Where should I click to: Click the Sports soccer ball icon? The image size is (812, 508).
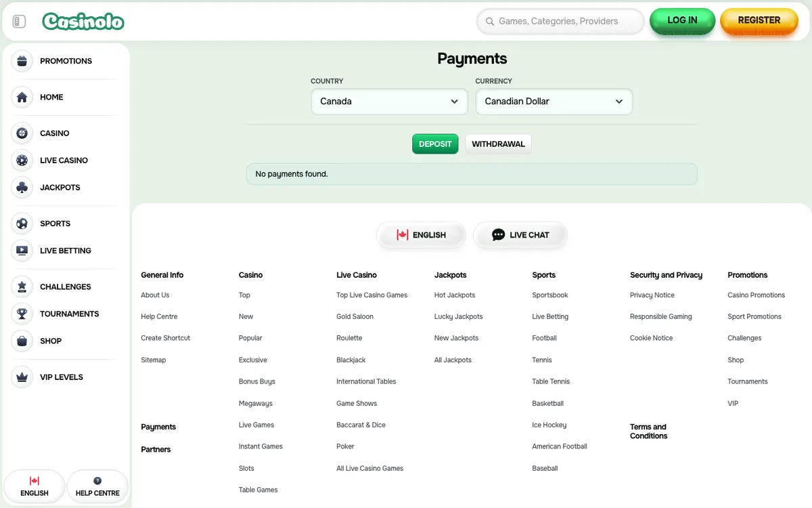pos(22,224)
